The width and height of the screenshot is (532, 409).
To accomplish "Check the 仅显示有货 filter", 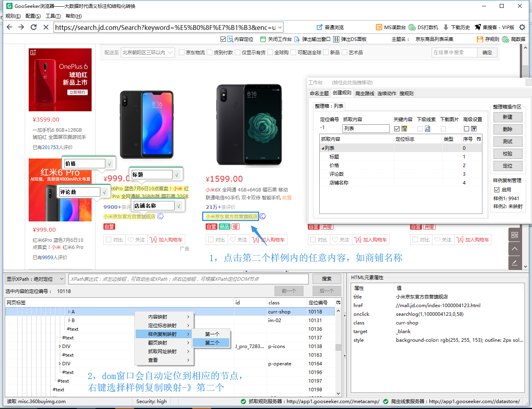I will tap(237, 52).
